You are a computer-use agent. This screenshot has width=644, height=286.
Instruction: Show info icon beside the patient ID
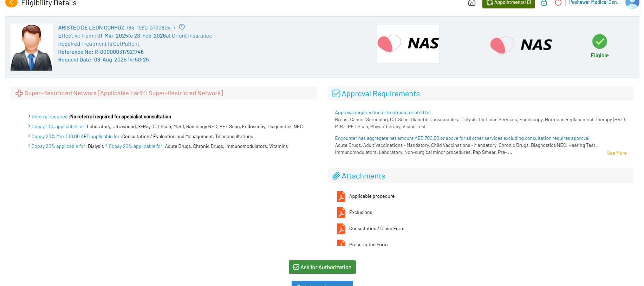(x=182, y=27)
